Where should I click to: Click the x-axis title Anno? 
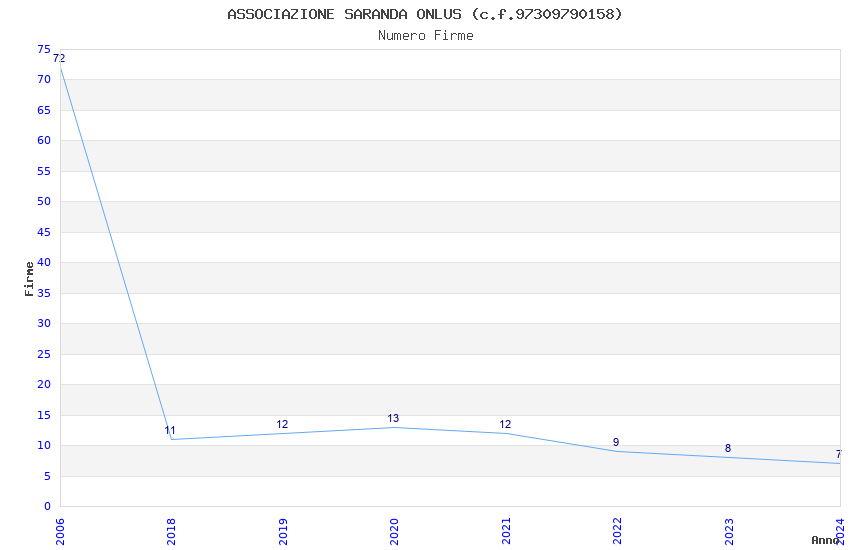tap(825, 540)
